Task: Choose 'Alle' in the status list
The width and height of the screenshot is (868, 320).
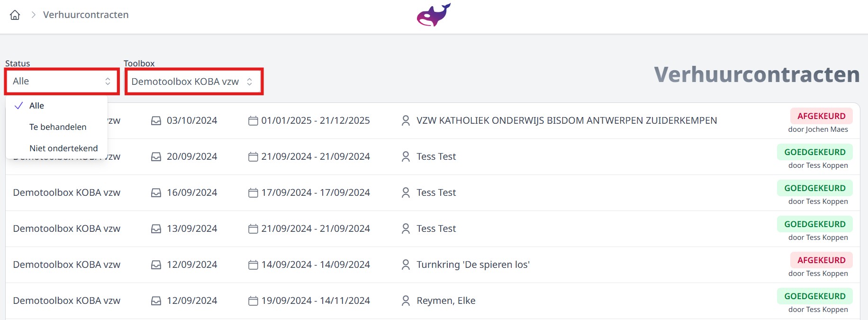Action: [x=36, y=106]
